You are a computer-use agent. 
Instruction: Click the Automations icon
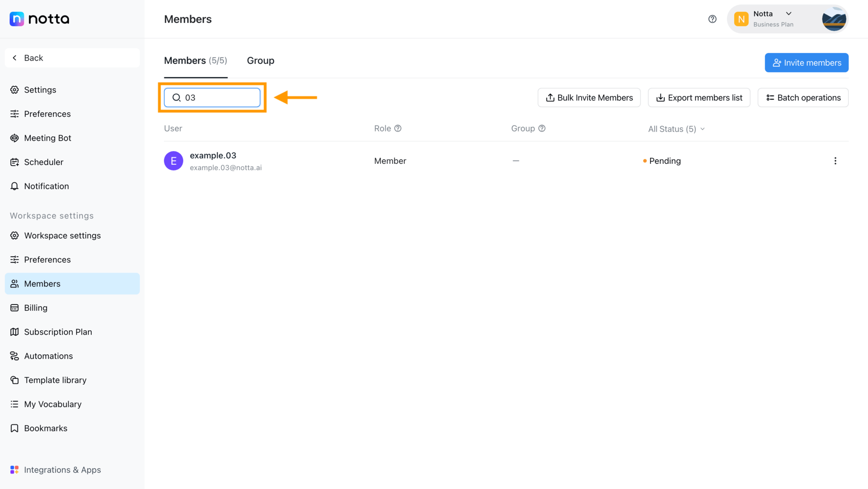tap(15, 356)
